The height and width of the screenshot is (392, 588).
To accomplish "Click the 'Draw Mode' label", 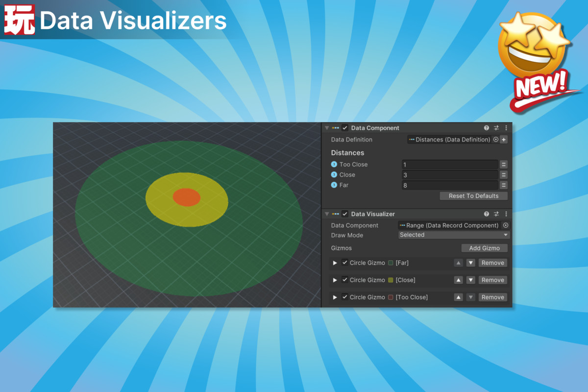I will pyautogui.click(x=346, y=235).
